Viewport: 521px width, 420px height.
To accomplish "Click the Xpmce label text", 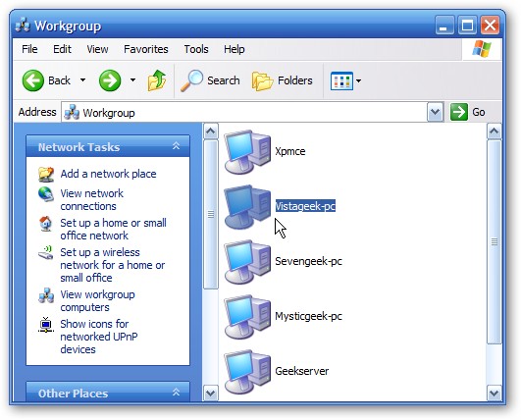I will [x=290, y=151].
